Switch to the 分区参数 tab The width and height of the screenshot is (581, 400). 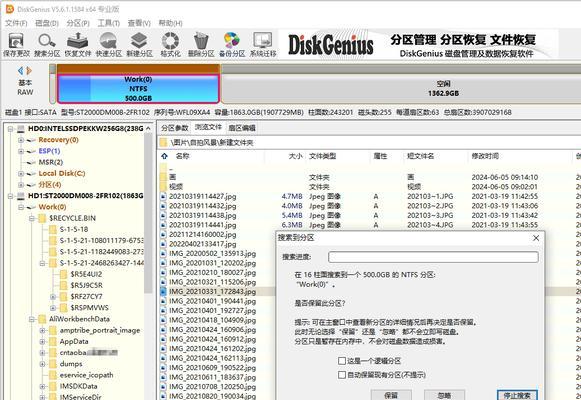pos(175,128)
